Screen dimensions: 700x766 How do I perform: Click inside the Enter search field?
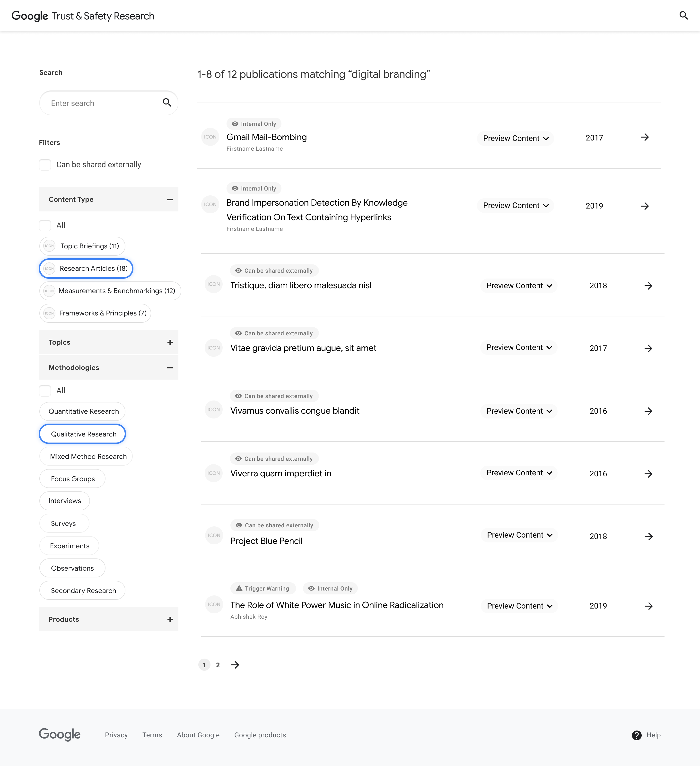pyautogui.click(x=95, y=103)
